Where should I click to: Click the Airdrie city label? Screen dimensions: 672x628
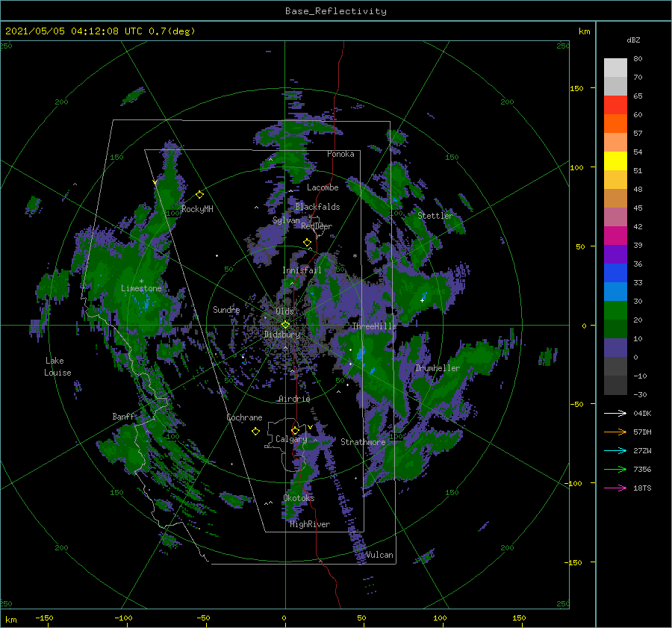pyautogui.click(x=294, y=399)
